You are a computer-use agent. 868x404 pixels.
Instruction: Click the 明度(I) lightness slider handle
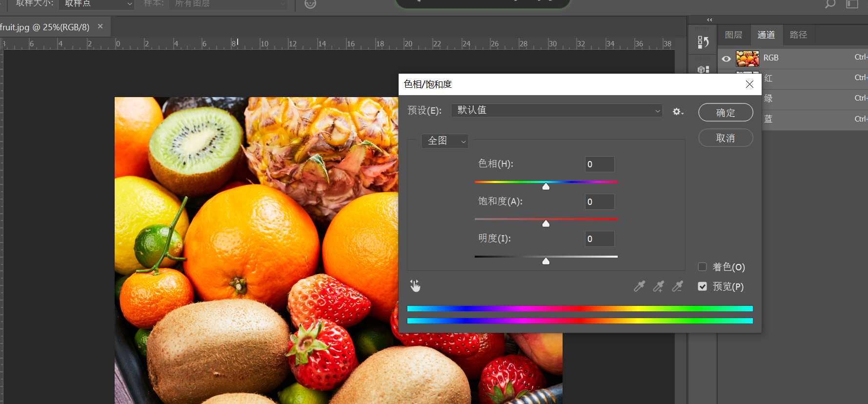tap(546, 261)
